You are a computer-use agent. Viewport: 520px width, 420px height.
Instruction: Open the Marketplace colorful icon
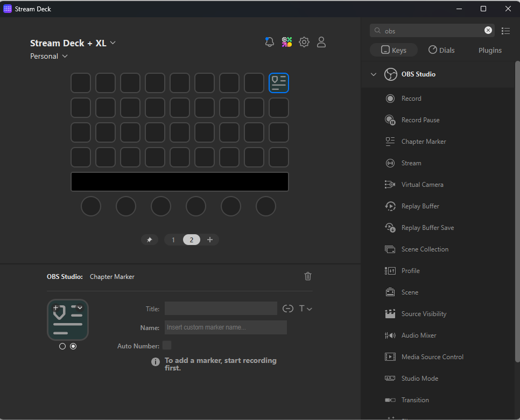[x=287, y=42]
